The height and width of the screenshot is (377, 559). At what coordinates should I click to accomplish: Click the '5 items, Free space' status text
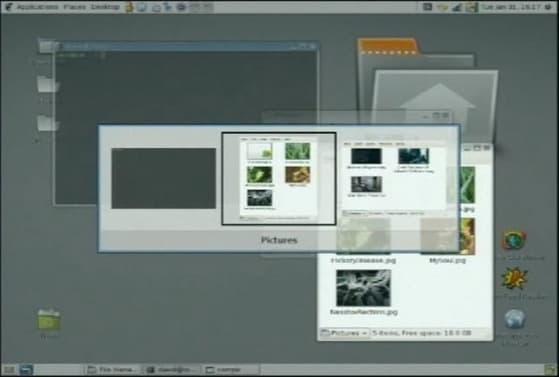[422, 333]
